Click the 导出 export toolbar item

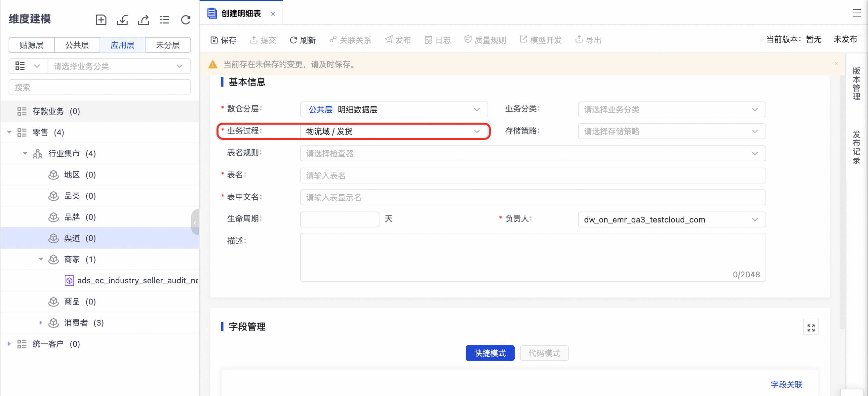[x=588, y=40]
